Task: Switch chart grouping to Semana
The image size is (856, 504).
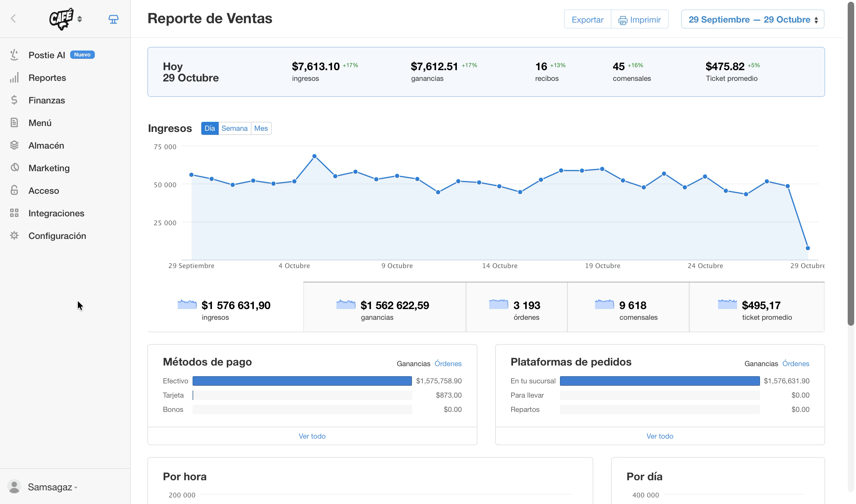Action: 235,128
